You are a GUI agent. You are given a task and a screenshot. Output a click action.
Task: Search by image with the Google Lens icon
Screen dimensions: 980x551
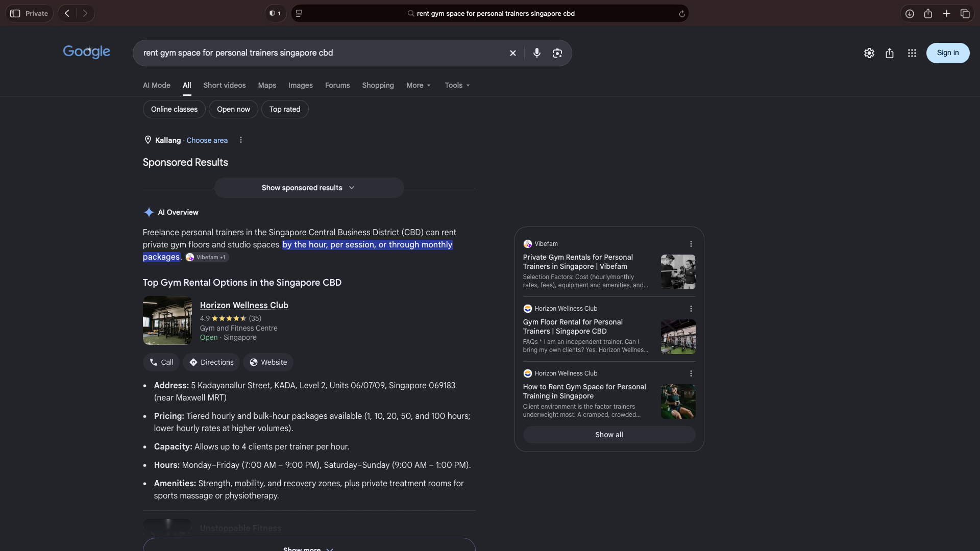pyautogui.click(x=557, y=53)
